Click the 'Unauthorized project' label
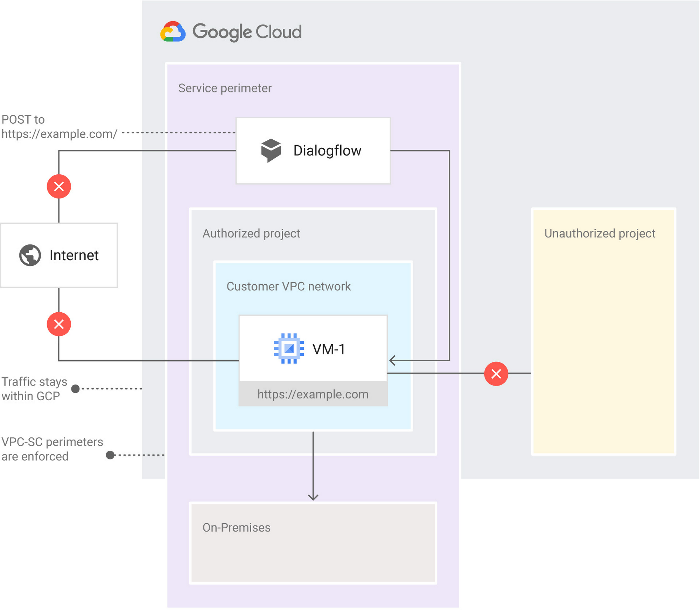The image size is (700, 610). pos(600,234)
